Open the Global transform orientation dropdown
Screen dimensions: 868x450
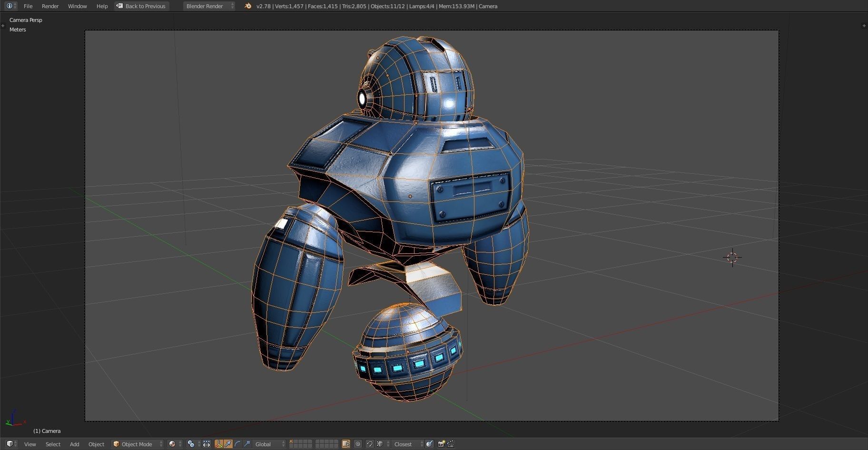pyautogui.click(x=269, y=444)
